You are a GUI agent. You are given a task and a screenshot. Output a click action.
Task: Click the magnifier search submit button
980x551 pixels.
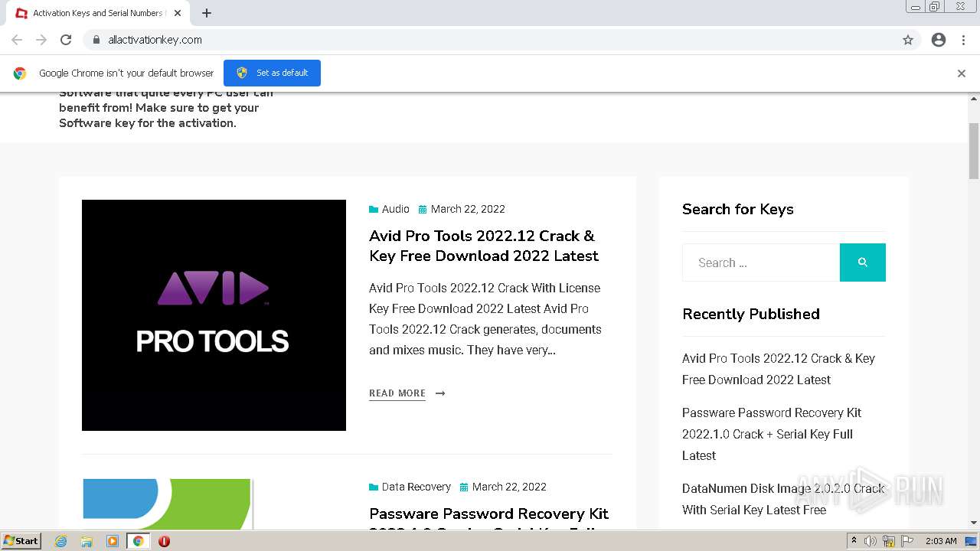(x=863, y=262)
